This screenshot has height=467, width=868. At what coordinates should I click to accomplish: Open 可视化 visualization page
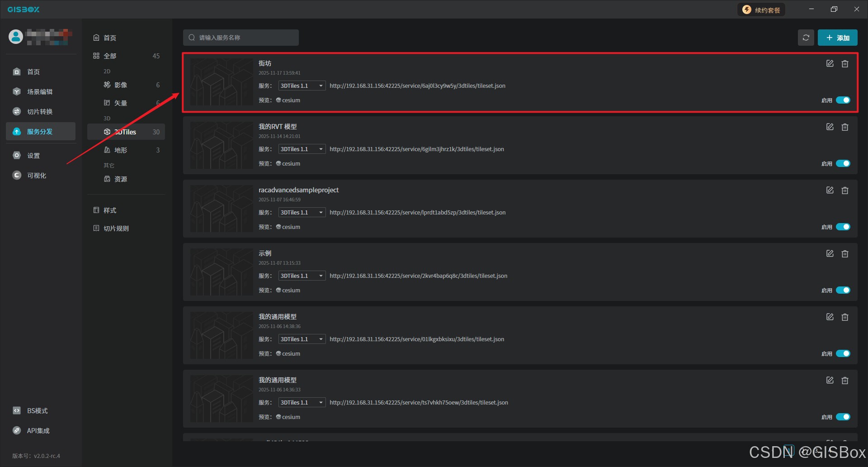pos(41,176)
